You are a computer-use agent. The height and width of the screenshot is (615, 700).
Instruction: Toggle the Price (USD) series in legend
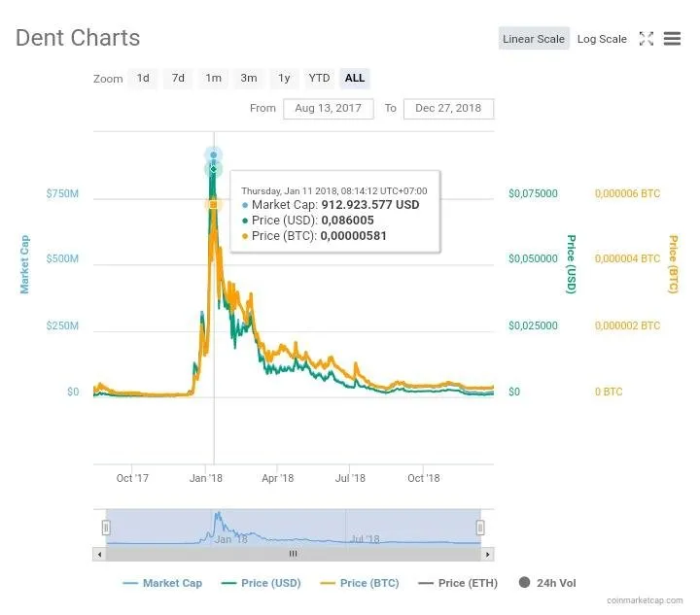pyautogui.click(x=262, y=583)
